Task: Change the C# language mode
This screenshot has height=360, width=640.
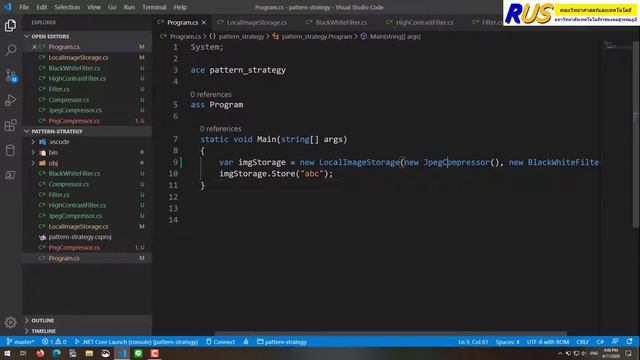Action: point(600,342)
